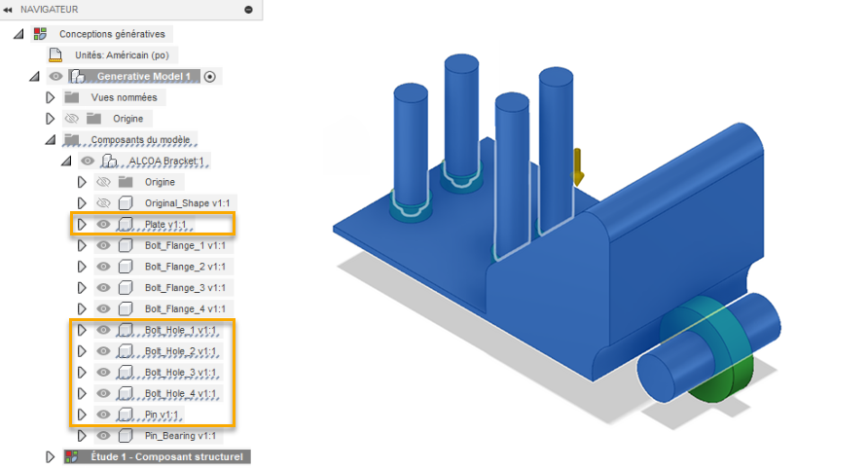
Task: Click the Composants du modèle folder icon
Action: (71, 139)
